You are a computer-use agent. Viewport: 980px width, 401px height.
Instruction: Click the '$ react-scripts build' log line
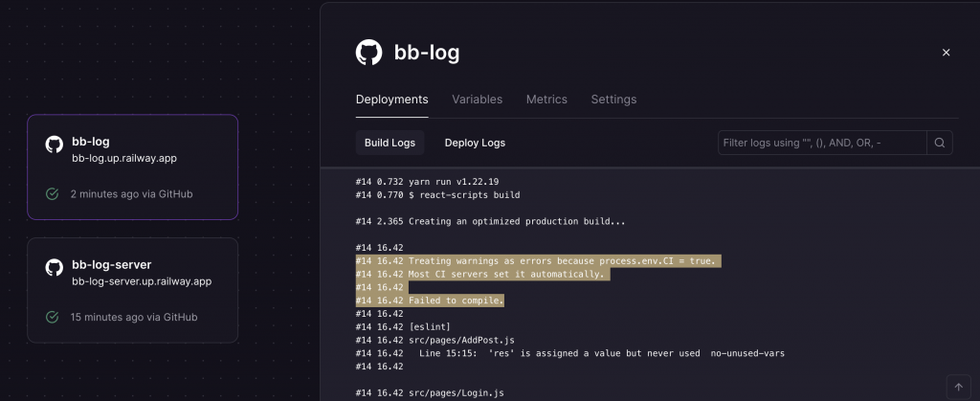[x=437, y=195]
